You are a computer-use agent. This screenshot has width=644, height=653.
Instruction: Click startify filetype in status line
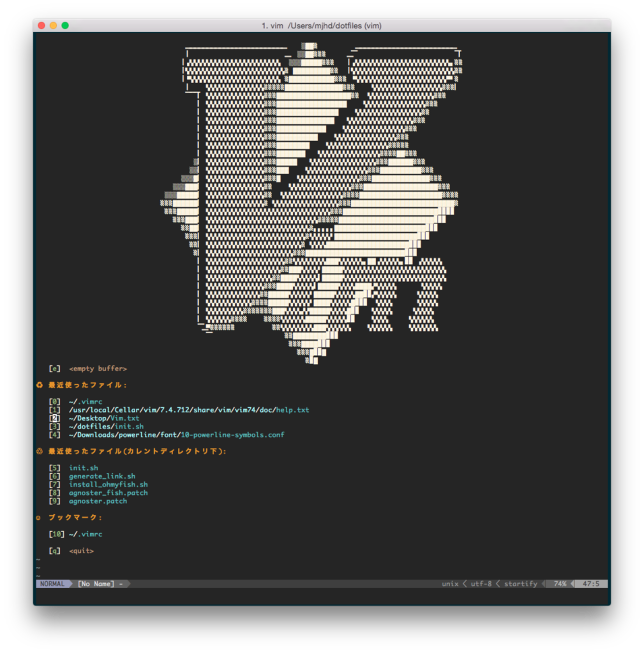[x=521, y=584]
